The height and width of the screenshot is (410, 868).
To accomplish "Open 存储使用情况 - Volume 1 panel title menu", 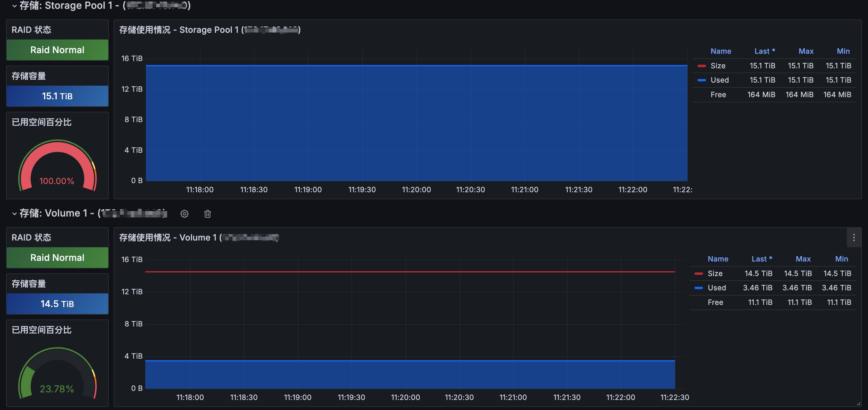I will click(199, 238).
